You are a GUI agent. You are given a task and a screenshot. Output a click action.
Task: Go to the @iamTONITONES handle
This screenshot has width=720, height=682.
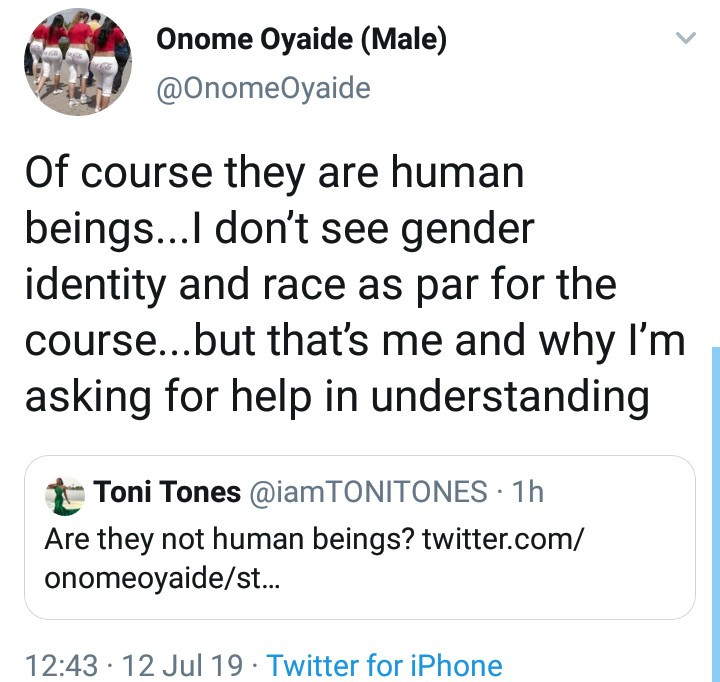[x=368, y=491]
